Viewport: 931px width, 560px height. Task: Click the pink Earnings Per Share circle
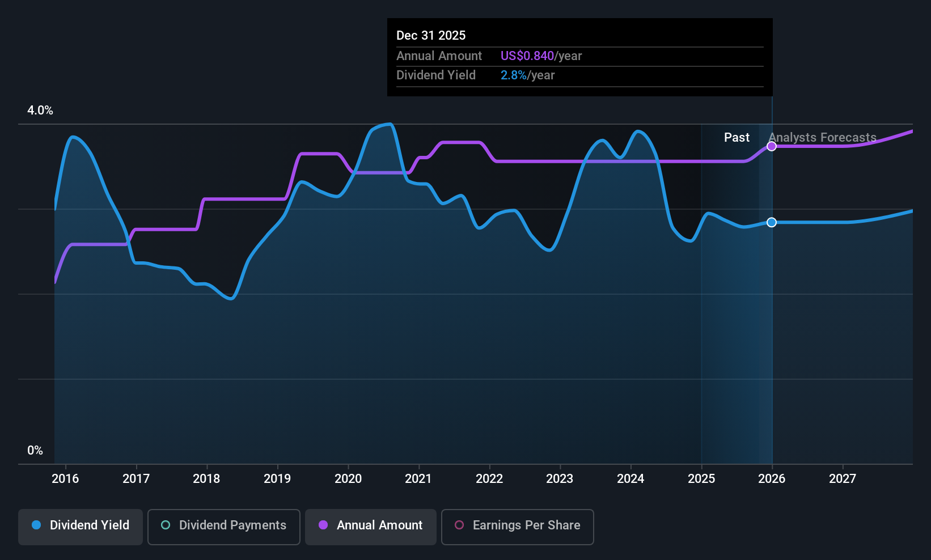pos(459,525)
